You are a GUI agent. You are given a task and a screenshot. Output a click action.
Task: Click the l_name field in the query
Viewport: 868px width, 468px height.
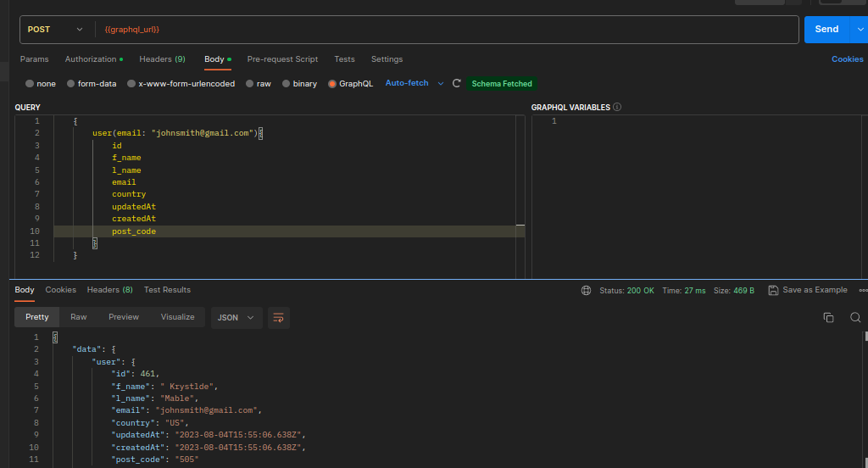(x=126, y=170)
